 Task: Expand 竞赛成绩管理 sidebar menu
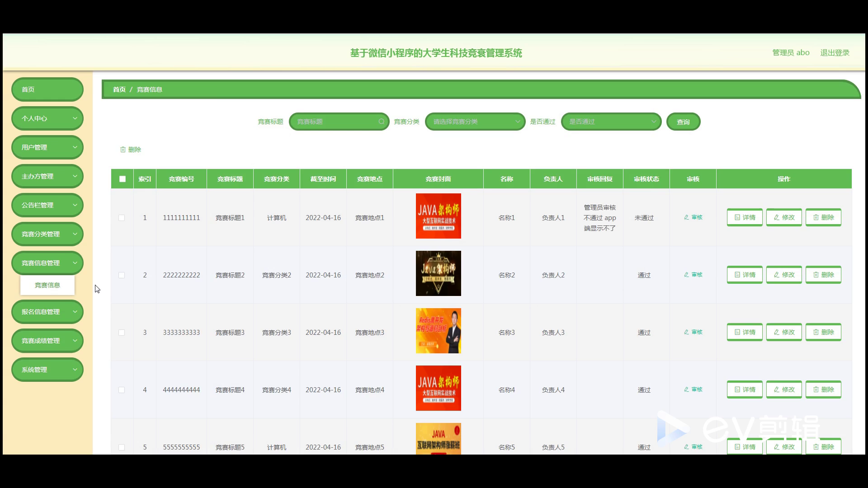point(47,341)
